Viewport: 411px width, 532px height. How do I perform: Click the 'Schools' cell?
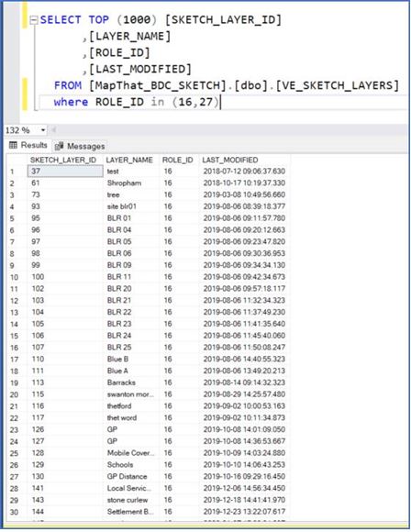(131, 465)
